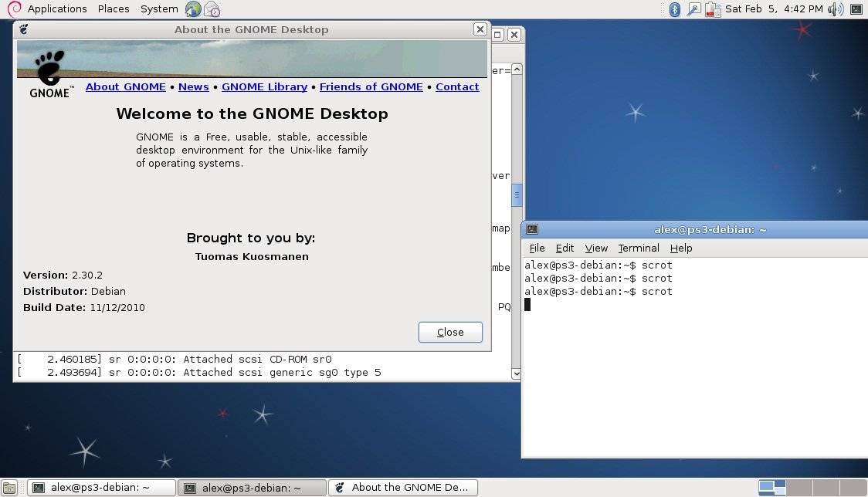Close the About the GNOME Desktop window
Screen dimensions: 868x497
(x=480, y=29)
